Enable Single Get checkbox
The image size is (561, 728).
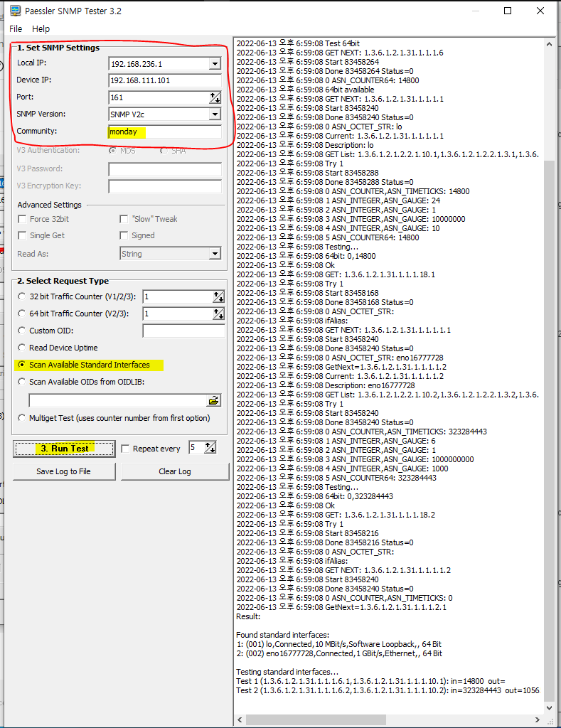click(22, 235)
